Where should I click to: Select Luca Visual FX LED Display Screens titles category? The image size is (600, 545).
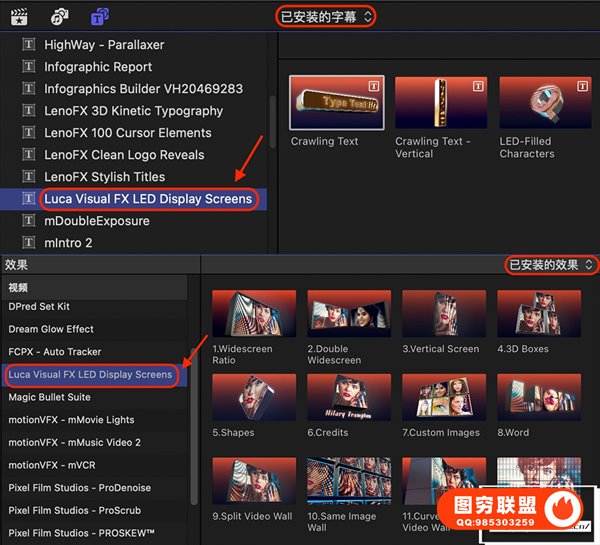click(148, 199)
